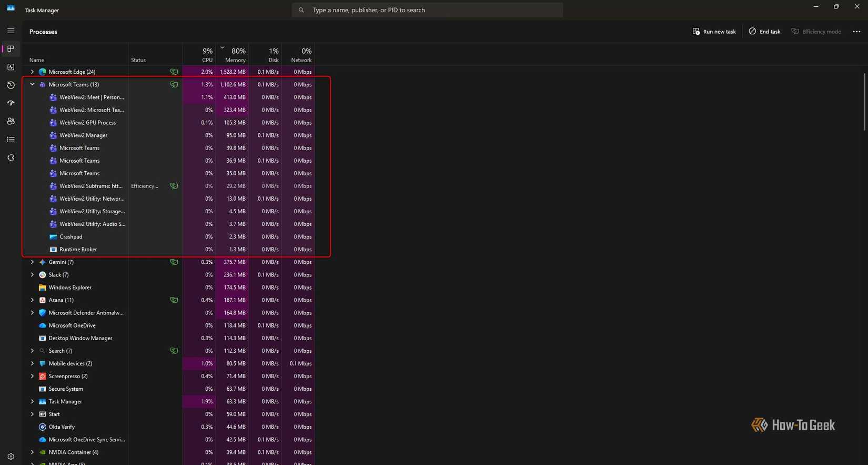Screen dimensions: 868x465
Task: Open the App history page icon
Action: [11, 85]
